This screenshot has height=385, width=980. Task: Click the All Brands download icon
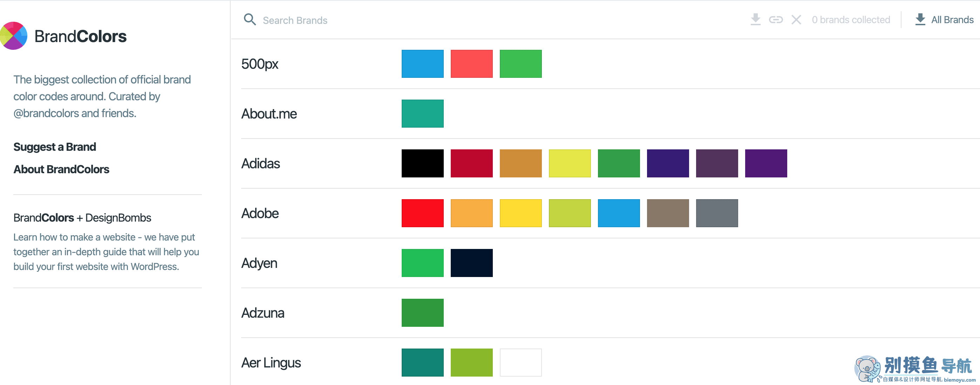920,19
